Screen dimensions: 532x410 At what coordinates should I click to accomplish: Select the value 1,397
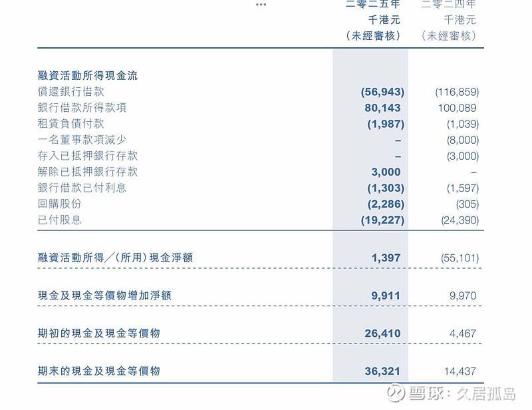coord(386,258)
